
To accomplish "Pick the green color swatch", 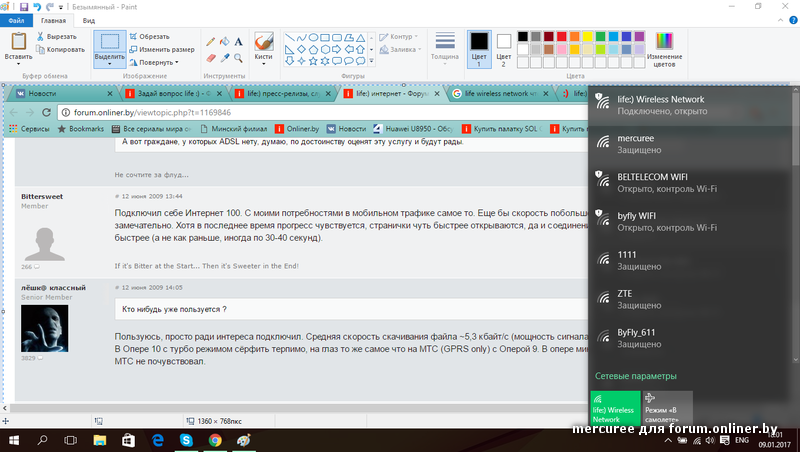I will 601,36.
